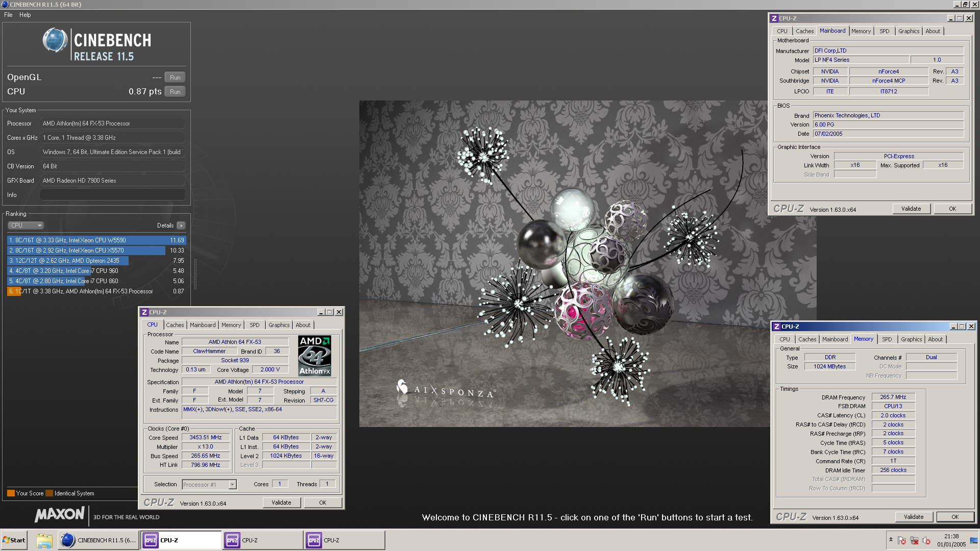Image resolution: width=980 pixels, height=551 pixels.
Task: Open the CPU ranking type dropdown
Action: coord(26,226)
